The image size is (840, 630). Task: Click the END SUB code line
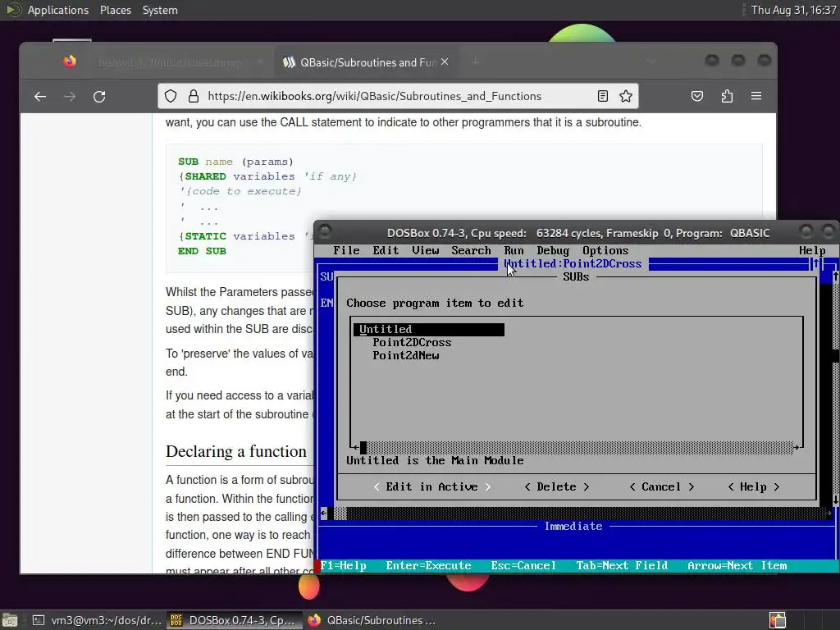pyautogui.click(x=202, y=251)
